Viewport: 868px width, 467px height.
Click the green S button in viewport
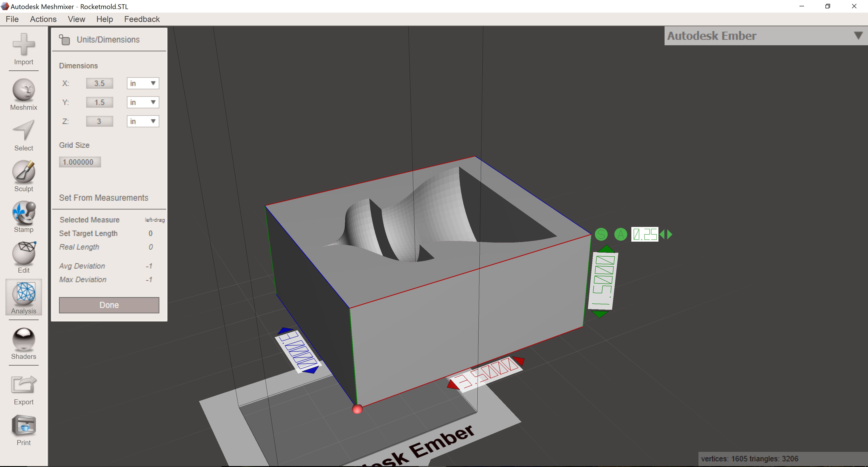pyautogui.click(x=601, y=234)
